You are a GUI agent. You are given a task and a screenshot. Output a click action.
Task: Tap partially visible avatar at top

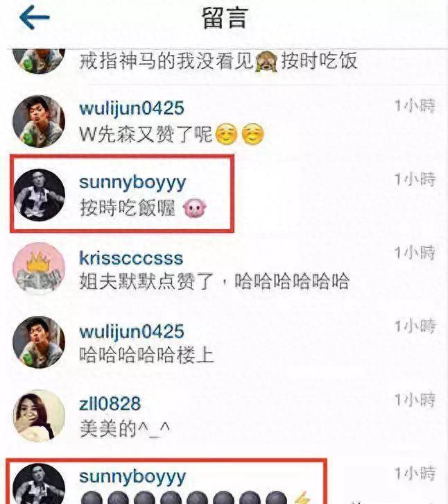(39, 62)
